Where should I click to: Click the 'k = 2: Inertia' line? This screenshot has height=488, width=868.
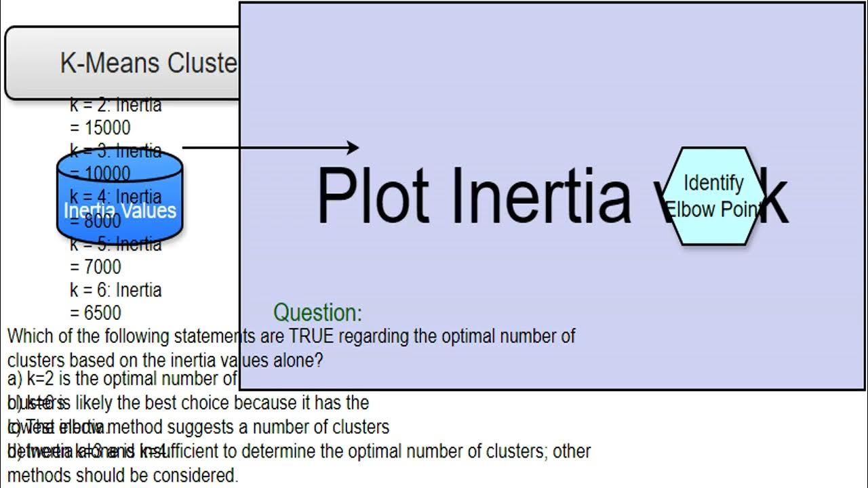pyautogui.click(x=116, y=105)
